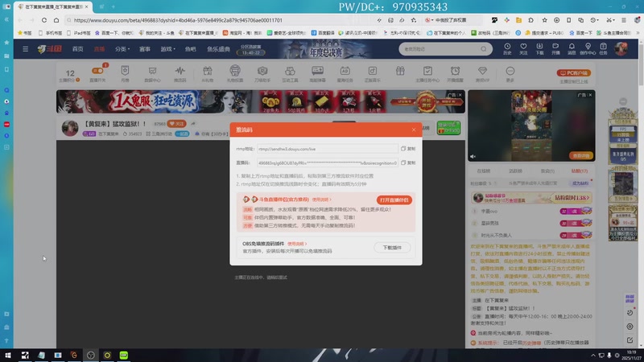The height and width of the screenshot is (362, 644).
Task: Go to 鱼乐盛典 nav item
Action: [x=218, y=49]
